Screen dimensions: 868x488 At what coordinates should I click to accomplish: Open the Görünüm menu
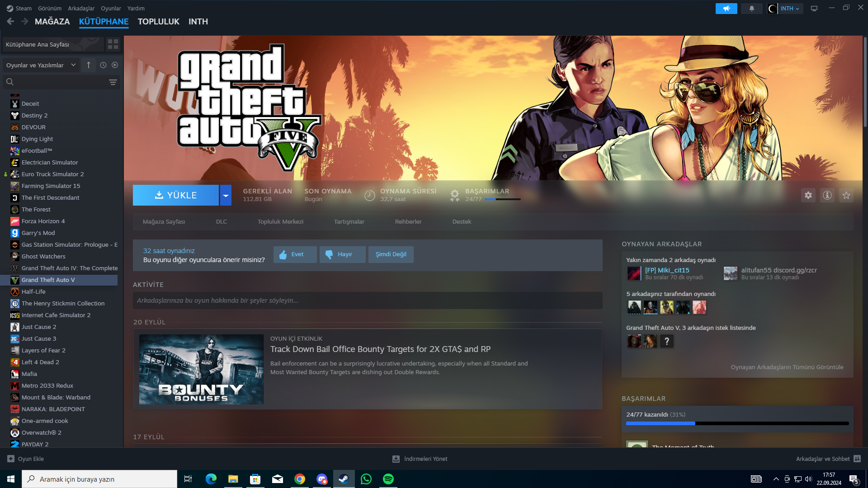click(49, 9)
